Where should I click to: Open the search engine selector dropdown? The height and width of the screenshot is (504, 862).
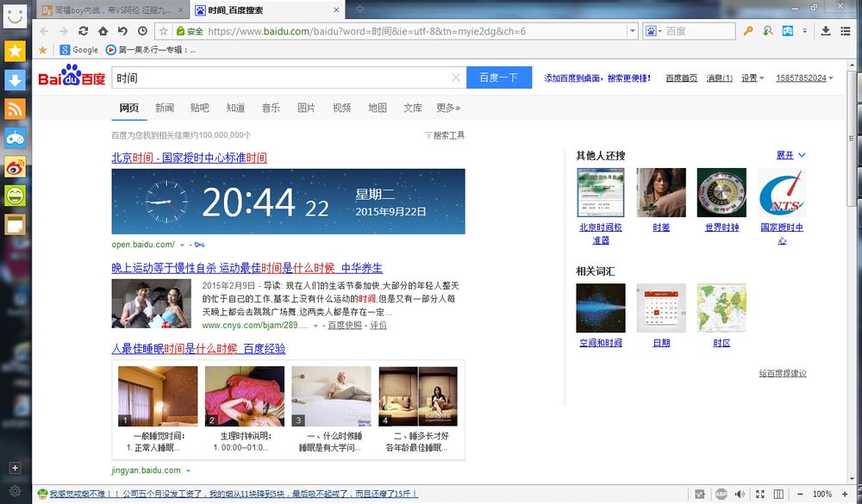click(653, 31)
